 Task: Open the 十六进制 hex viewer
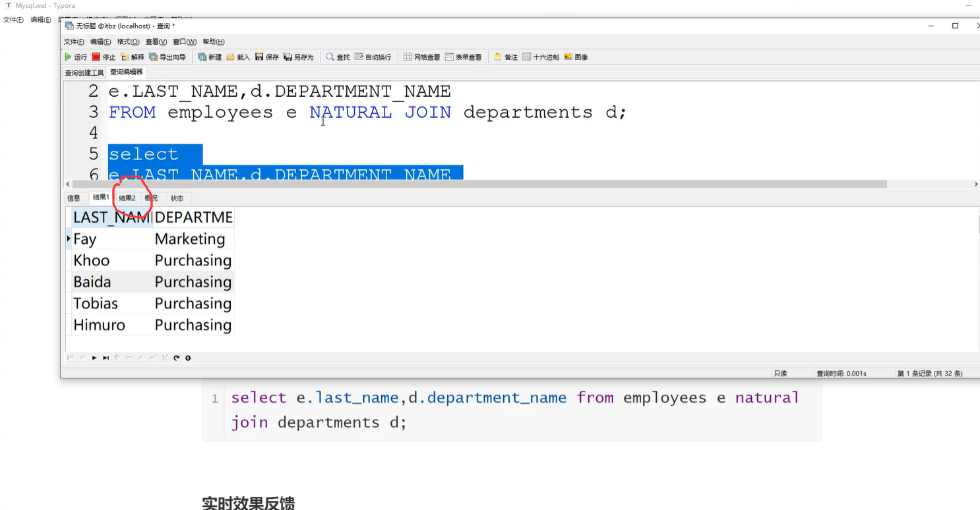(x=541, y=57)
